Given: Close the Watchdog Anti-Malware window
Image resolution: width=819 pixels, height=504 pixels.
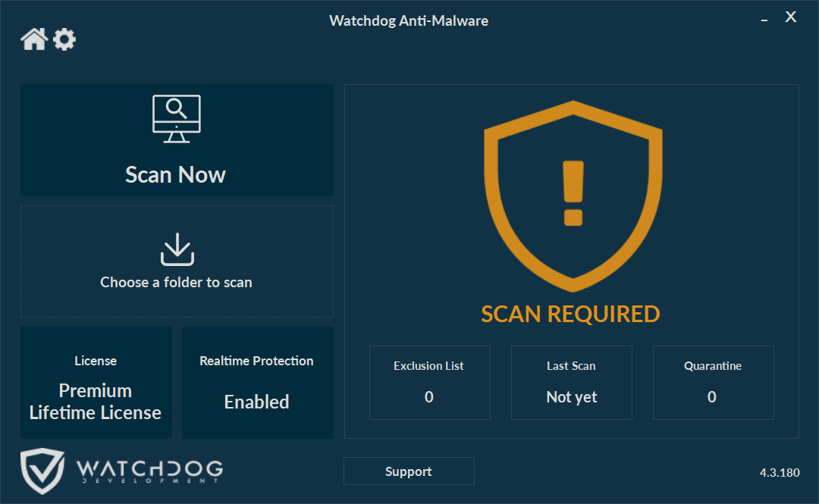Looking at the screenshot, I should [x=791, y=17].
